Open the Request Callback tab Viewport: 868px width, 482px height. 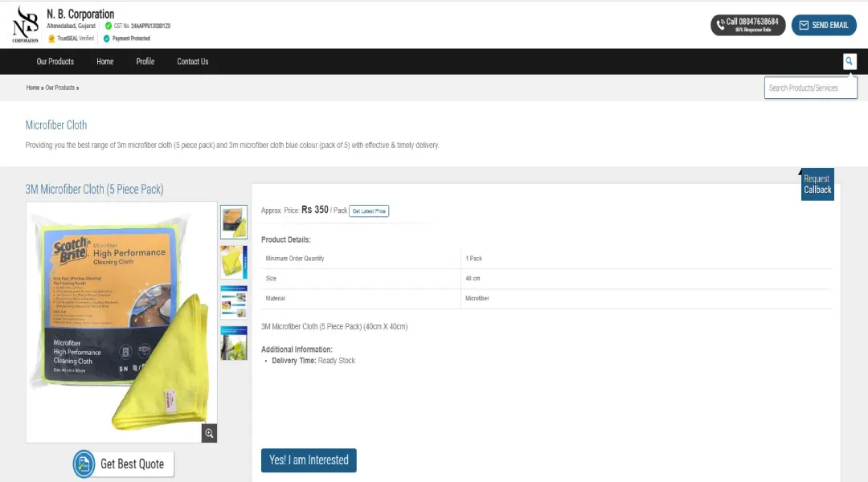tap(817, 184)
